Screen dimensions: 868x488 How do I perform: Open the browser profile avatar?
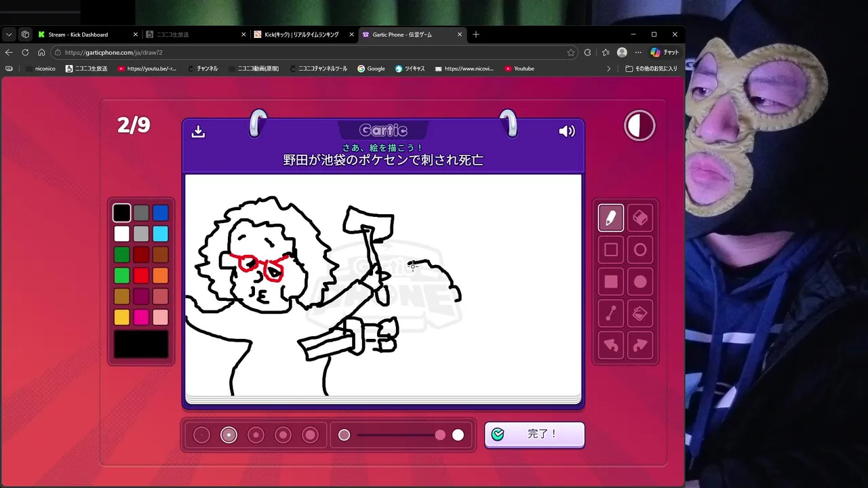pyautogui.click(x=622, y=52)
